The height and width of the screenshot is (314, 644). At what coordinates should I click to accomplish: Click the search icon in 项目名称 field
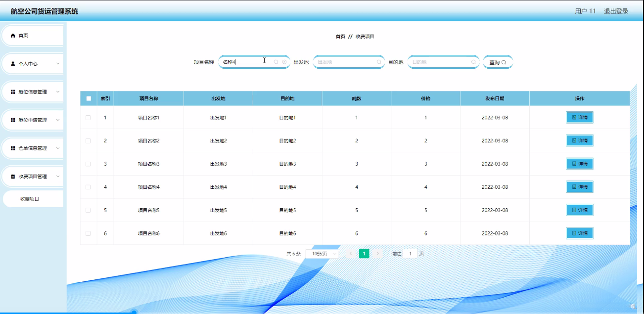[x=276, y=62]
